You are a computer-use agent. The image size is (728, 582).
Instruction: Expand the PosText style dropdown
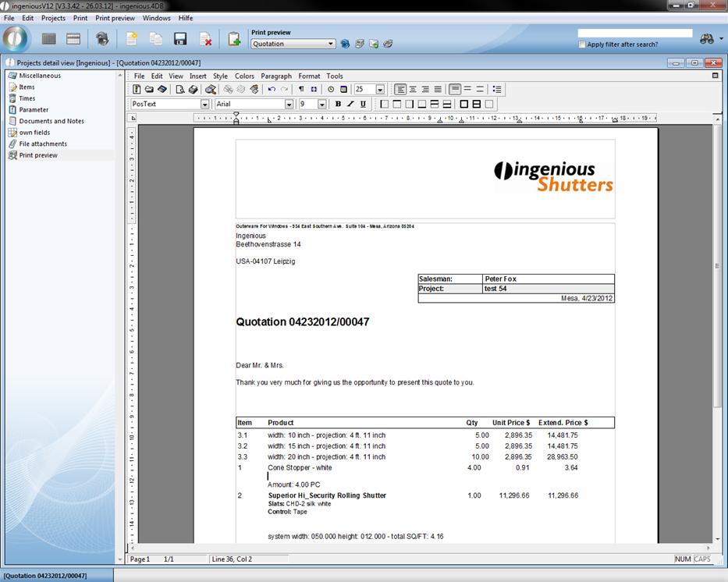[204, 104]
